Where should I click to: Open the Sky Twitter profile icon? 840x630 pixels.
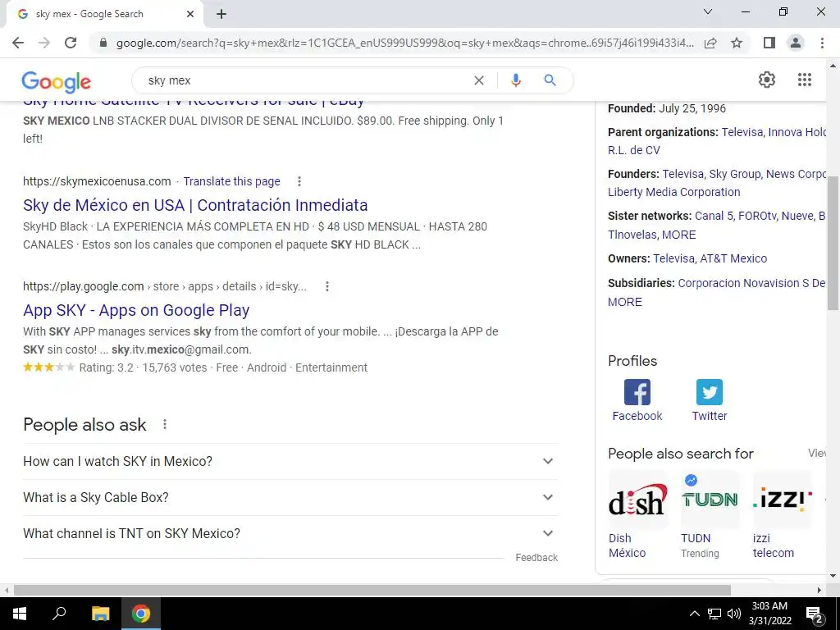click(710, 392)
